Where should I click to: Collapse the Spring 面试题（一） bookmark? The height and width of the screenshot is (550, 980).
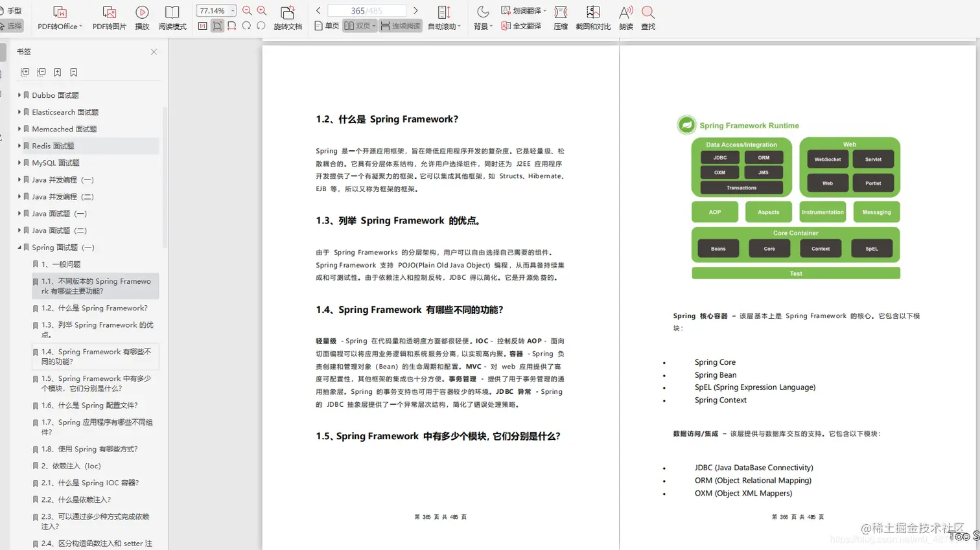pos(19,247)
